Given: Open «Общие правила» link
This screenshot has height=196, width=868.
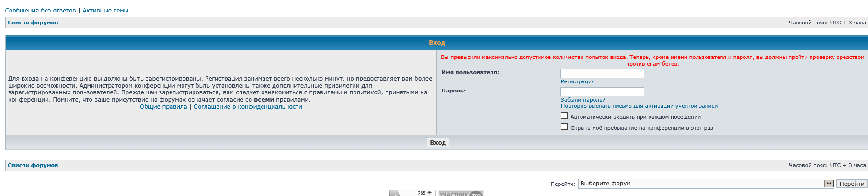Looking at the screenshot, I should tap(163, 107).
